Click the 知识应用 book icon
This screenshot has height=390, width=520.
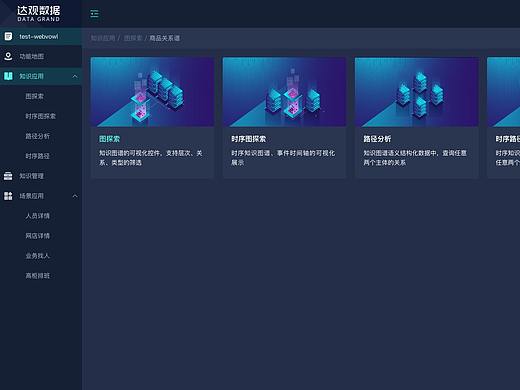(x=8, y=76)
